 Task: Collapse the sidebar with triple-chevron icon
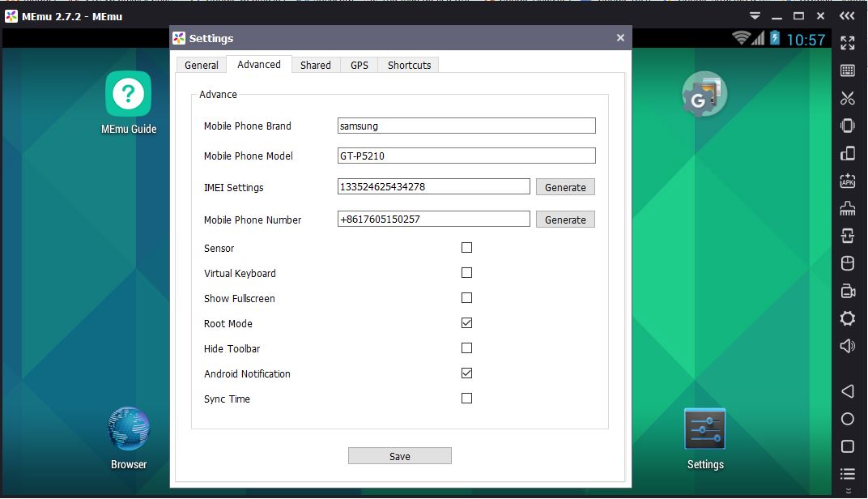click(x=847, y=16)
